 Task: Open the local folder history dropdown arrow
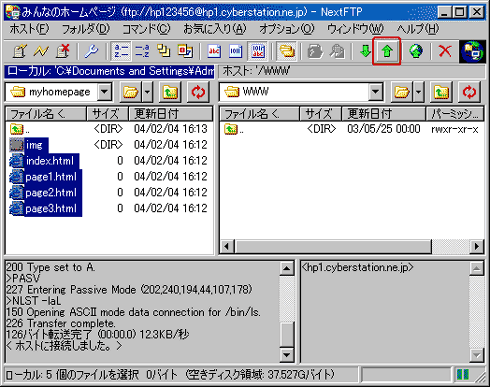pyautogui.click(x=147, y=92)
